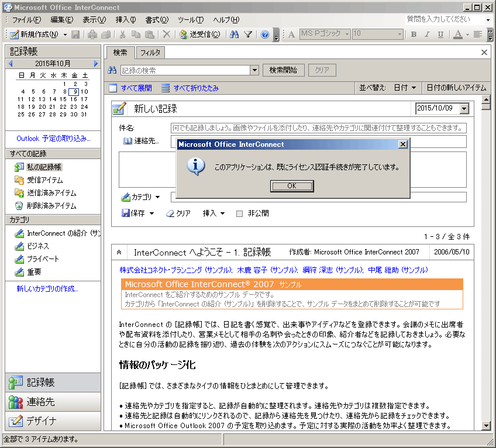The height and width of the screenshot is (448, 496).
Task: Close the search pane with its X
Action: pyautogui.click(x=484, y=53)
